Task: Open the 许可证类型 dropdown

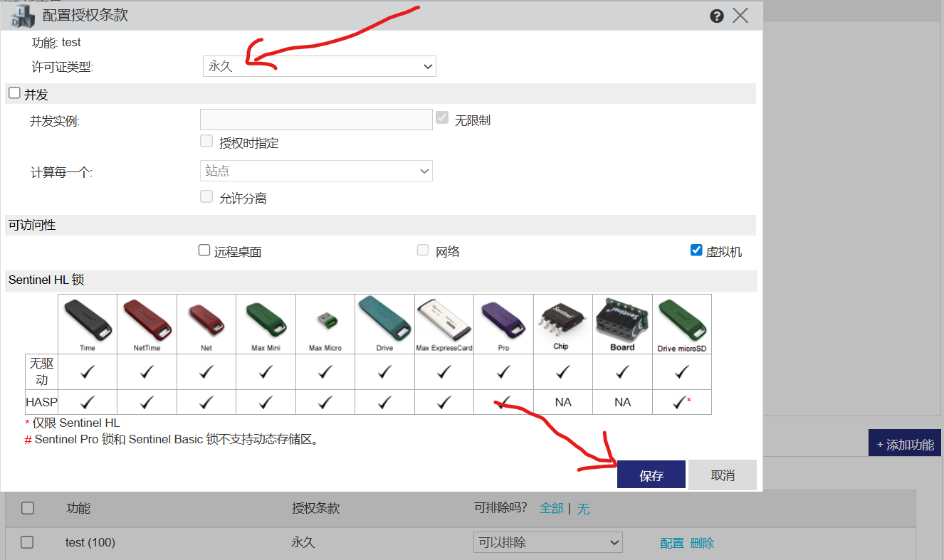Action: coord(319,66)
